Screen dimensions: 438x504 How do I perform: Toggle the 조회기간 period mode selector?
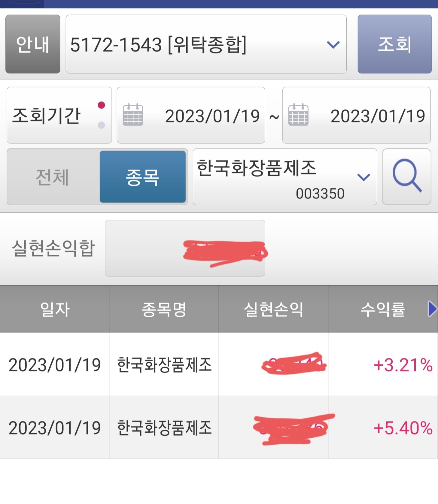(x=59, y=115)
